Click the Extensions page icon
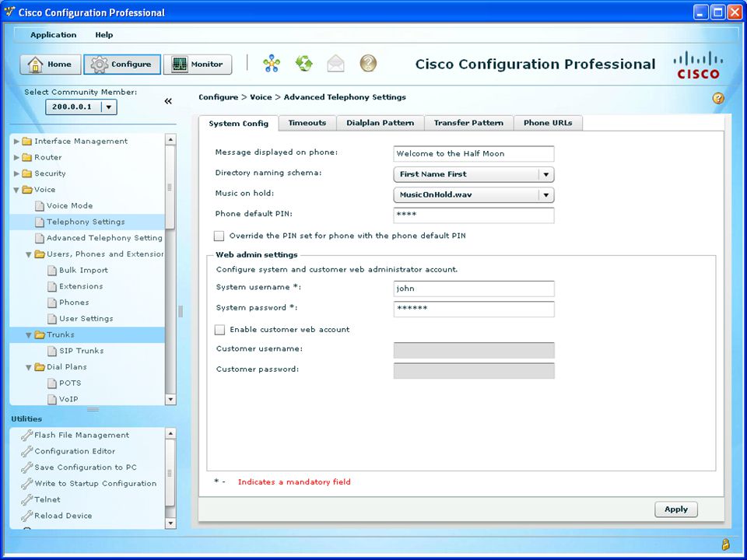The height and width of the screenshot is (560, 747). tap(52, 286)
